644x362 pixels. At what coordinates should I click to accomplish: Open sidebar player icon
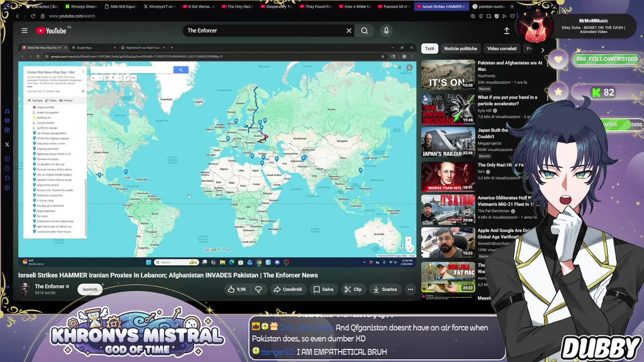point(7,159)
